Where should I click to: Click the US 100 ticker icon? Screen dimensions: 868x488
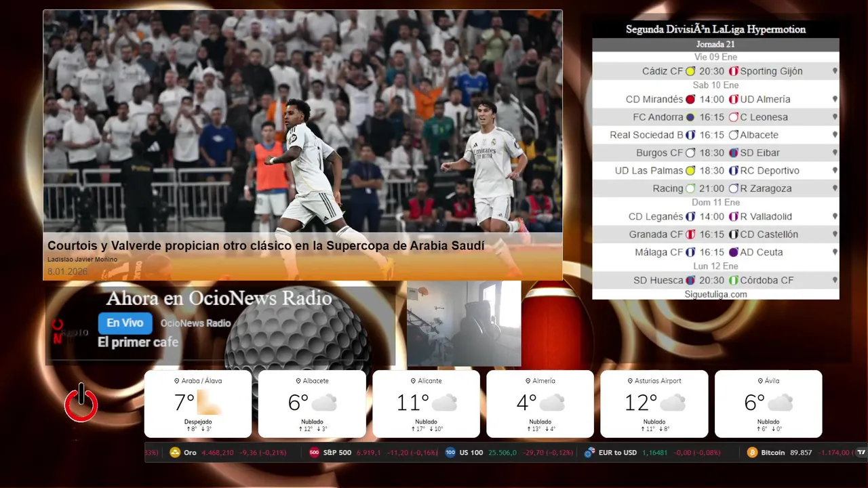pos(450,453)
